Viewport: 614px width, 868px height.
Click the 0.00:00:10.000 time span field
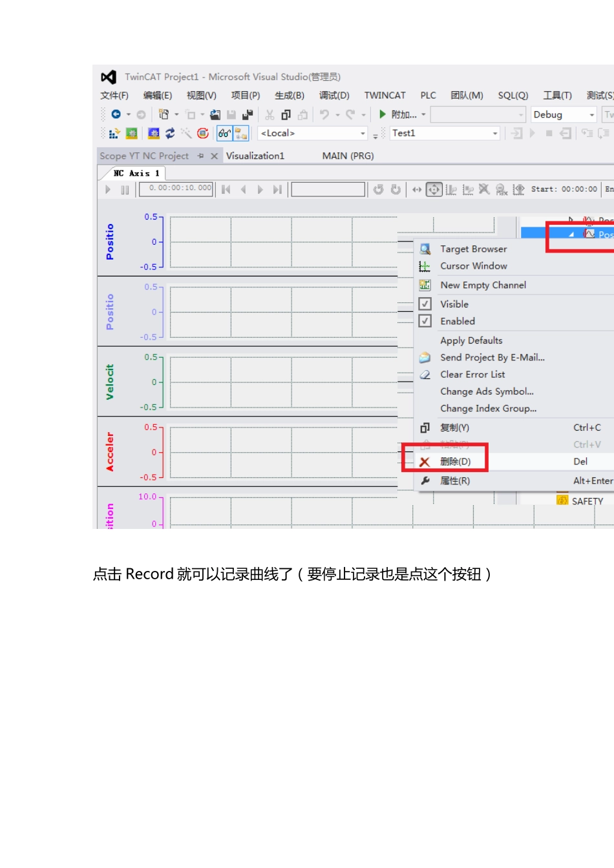tap(176, 189)
